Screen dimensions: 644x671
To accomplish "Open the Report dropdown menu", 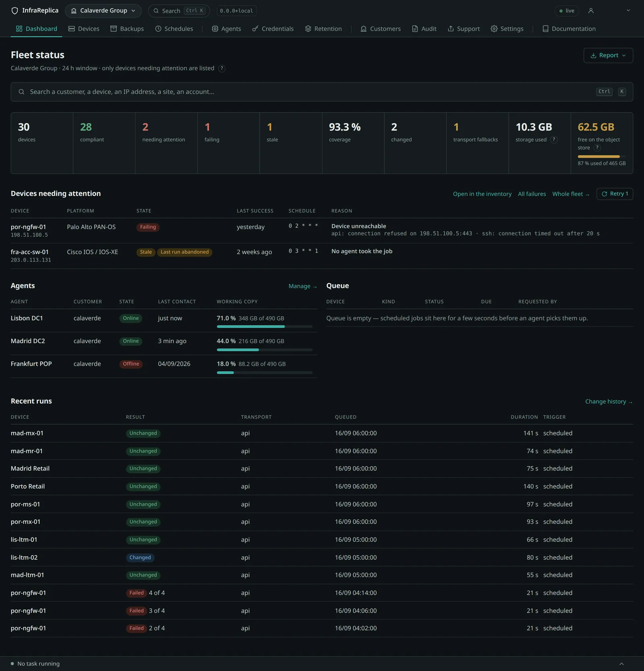I will pos(608,56).
